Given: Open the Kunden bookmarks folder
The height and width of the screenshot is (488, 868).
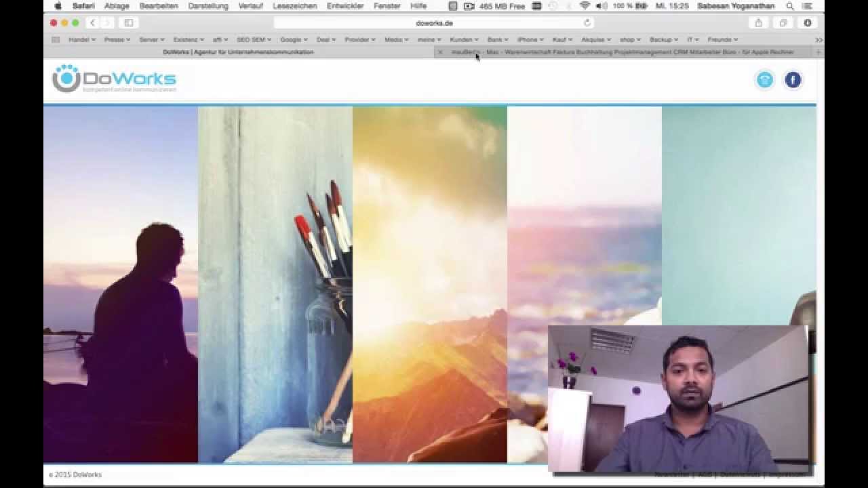Looking at the screenshot, I should (x=464, y=40).
